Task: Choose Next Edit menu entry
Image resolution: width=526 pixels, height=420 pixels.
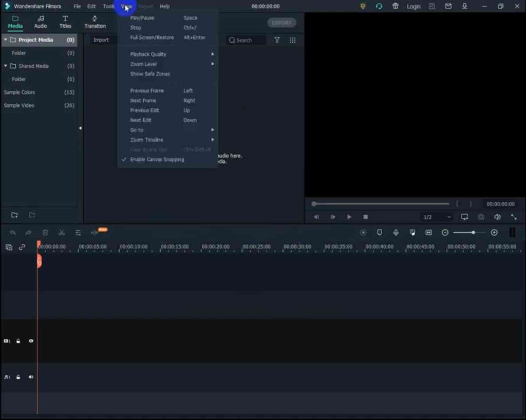Action: 168,120
